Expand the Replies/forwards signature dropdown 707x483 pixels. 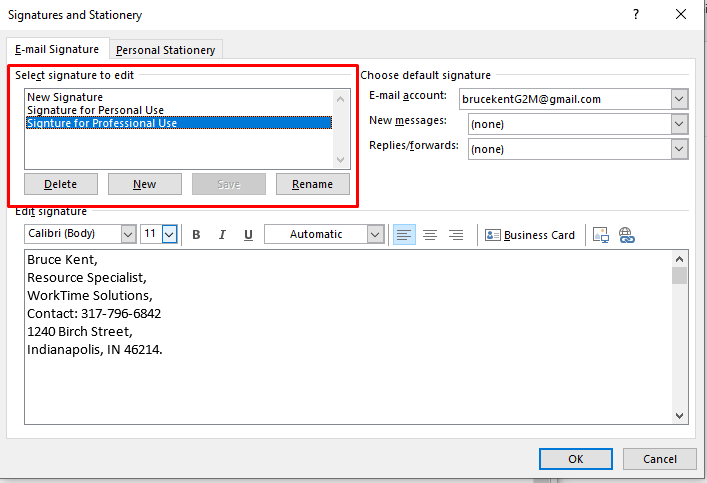click(x=679, y=149)
